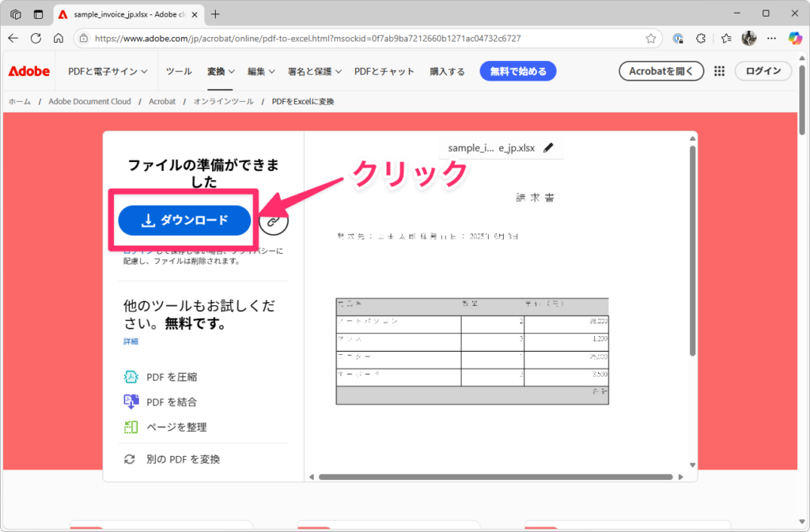810x532 pixels.
Task: Open browser extensions puzzle icon
Action: (701, 38)
